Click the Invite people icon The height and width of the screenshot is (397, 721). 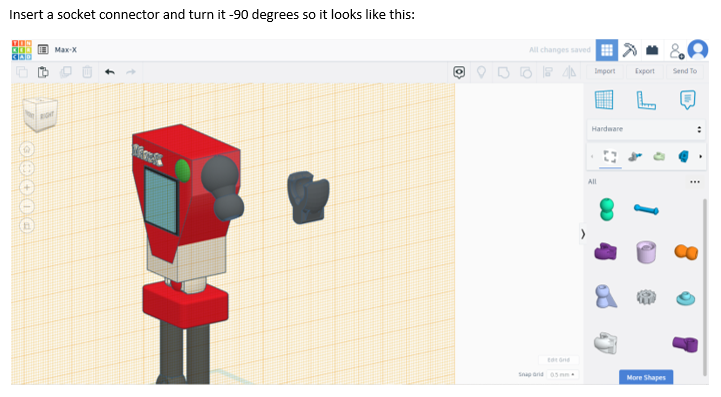pyautogui.click(x=676, y=51)
